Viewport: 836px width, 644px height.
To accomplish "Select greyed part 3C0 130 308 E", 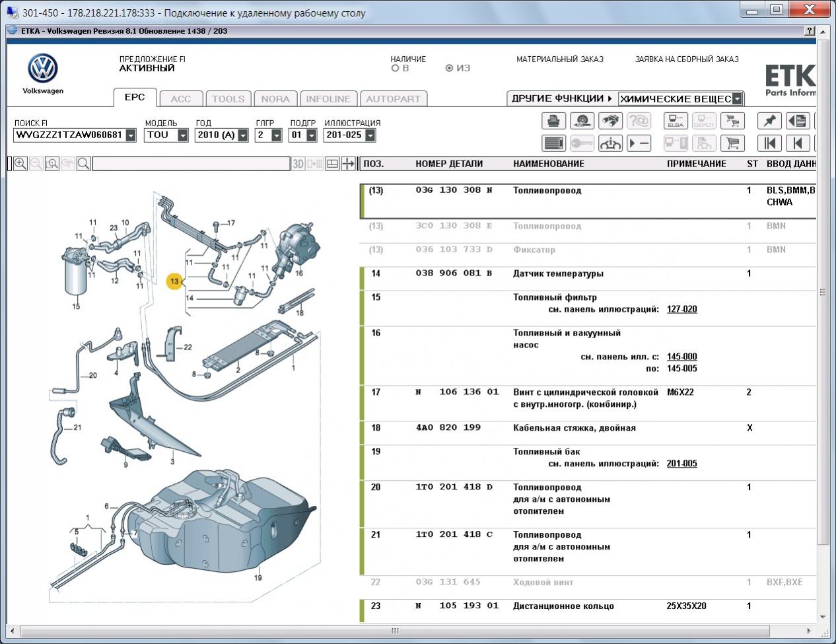I will (x=454, y=226).
